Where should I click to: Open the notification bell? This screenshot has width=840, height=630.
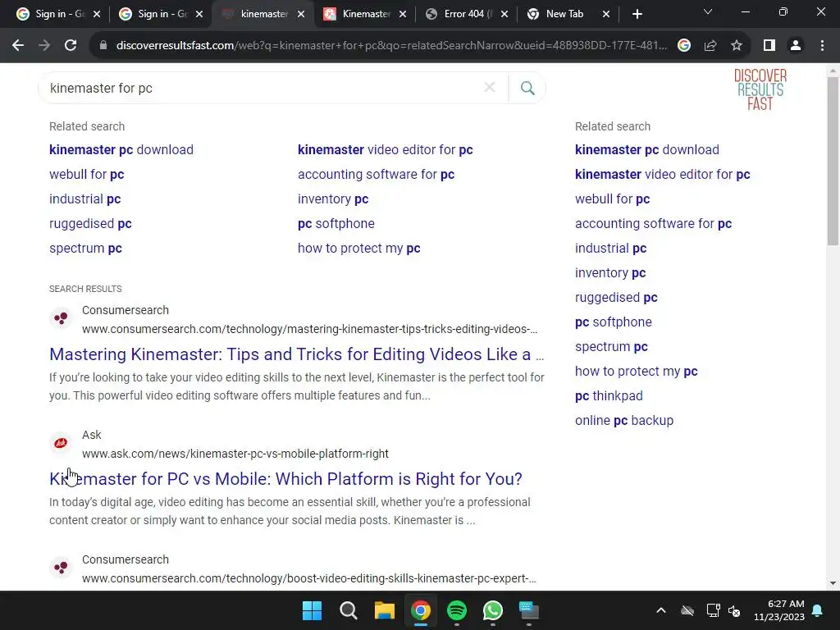pyautogui.click(x=818, y=610)
